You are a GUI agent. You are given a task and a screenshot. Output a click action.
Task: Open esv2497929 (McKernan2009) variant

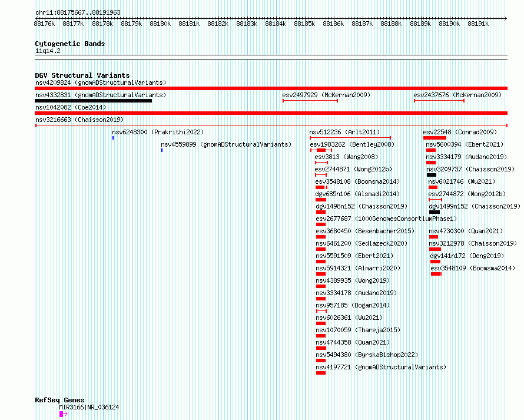[x=326, y=95]
